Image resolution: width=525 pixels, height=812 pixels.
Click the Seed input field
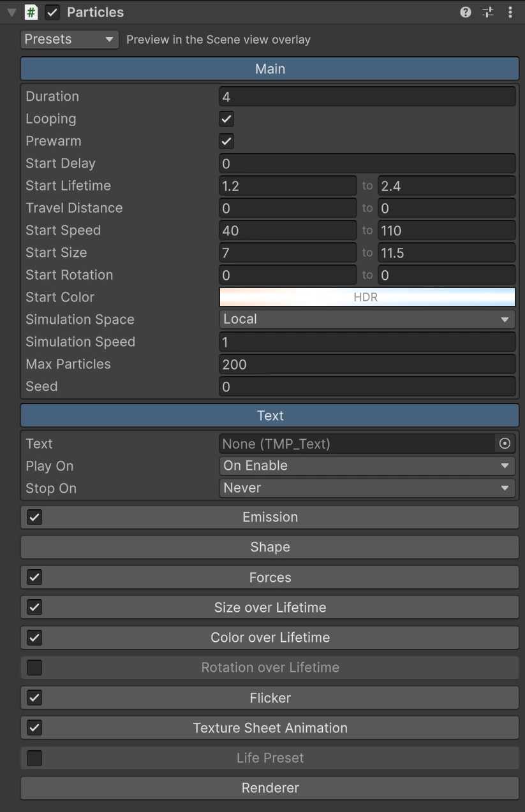pyautogui.click(x=367, y=386)
